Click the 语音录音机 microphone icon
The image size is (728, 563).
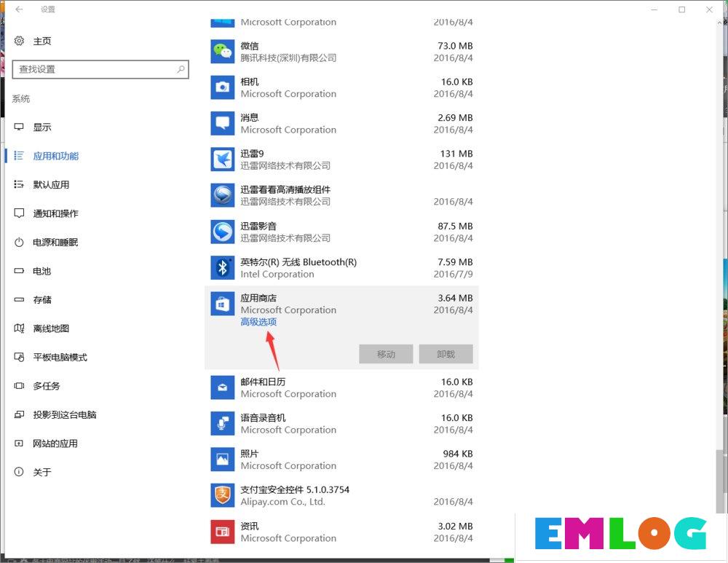click(222, 423)
